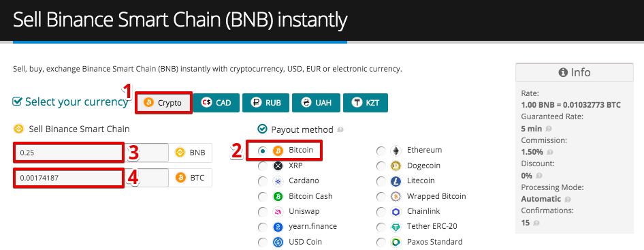The image size is (644, 250).
Task: Select the XRP payout radio button
Action: [x=263, y=166]
